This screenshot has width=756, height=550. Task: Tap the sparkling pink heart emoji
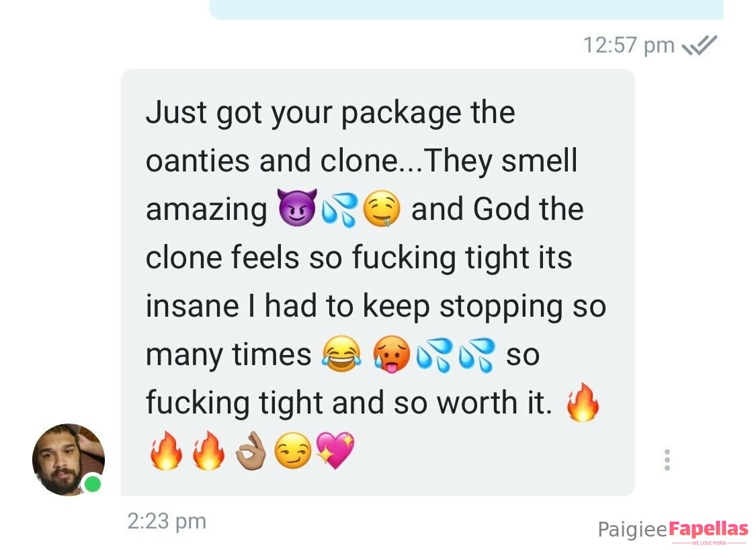[x=335, y=450]
